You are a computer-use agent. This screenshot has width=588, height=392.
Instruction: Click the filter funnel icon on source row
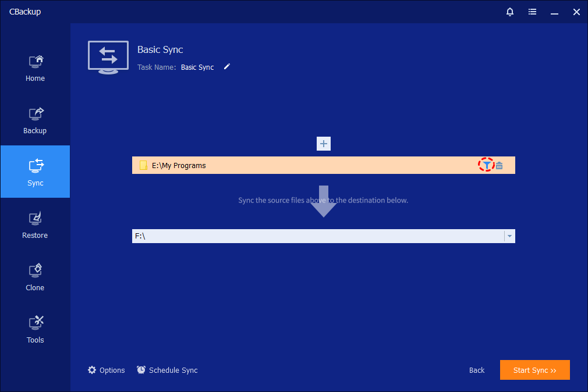coord(486,166)
